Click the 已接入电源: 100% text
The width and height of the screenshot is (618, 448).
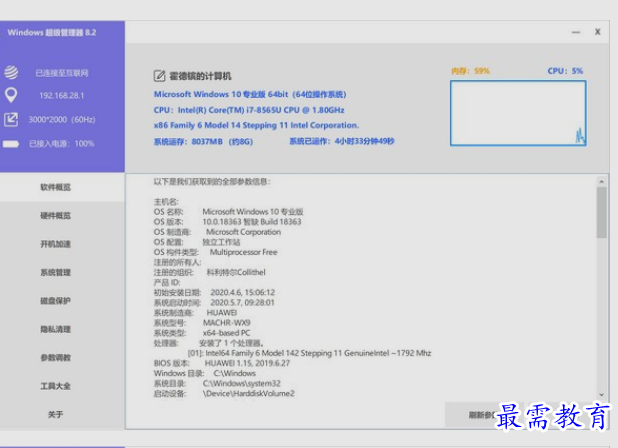click(x=62, y=143)
